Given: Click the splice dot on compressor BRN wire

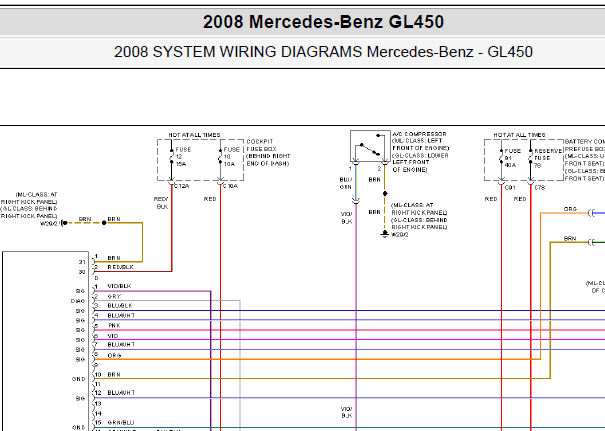Looking at the screenshot, I should pyautogui.click(x=385, y=193).
